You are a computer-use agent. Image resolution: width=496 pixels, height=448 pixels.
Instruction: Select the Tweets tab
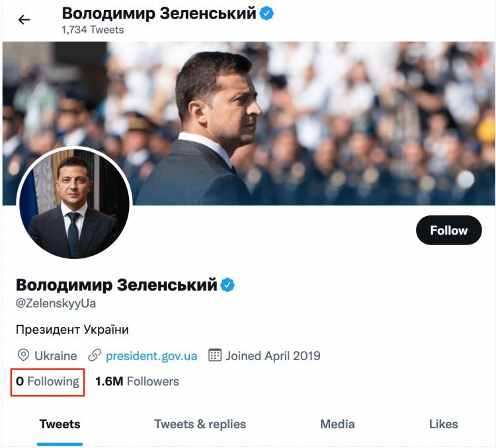[x=60, y=424]
